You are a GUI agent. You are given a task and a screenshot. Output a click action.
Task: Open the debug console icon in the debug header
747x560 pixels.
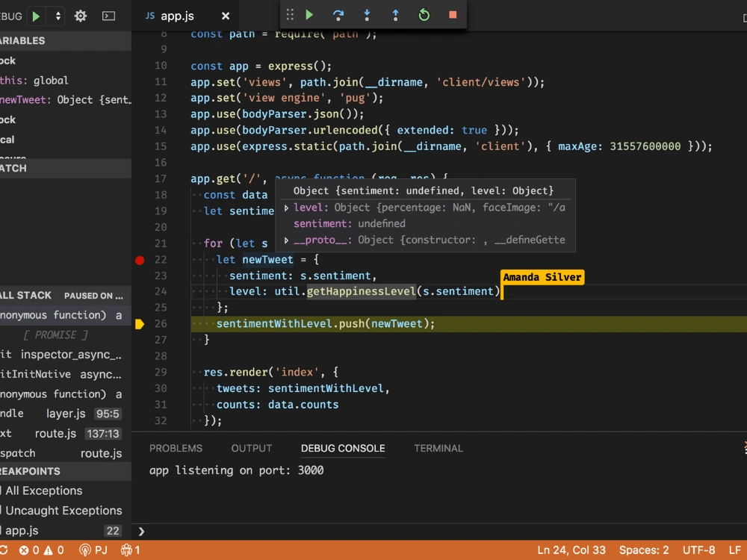[x=108, y=16]
